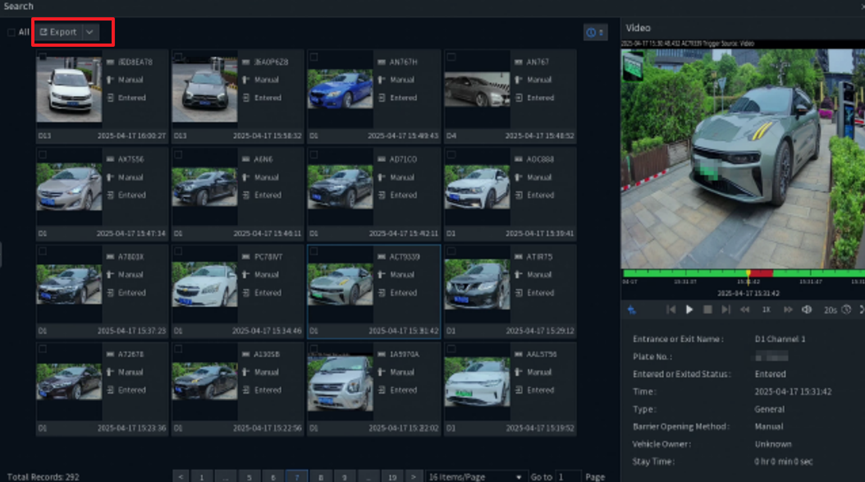Open the 16 Items/Page dropdown
Screen dimensions: 865x482
click(474, 477)
